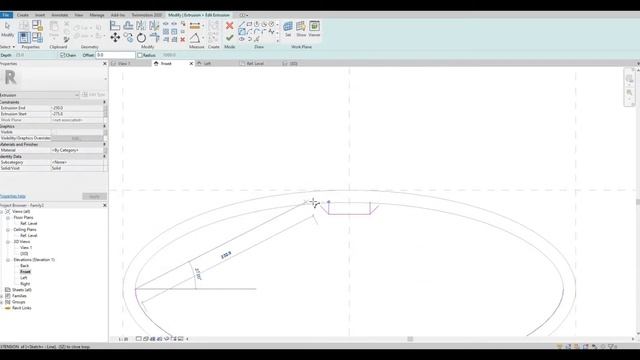Select the Offset tool

[x=128, y=26]
